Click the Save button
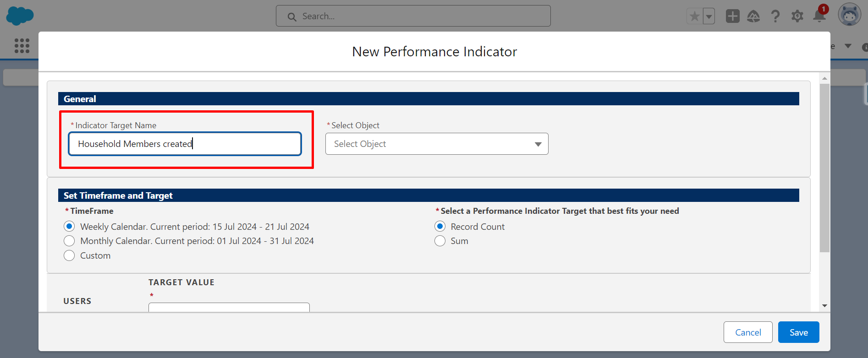Screen dimensions: 868x358 click(x=798, y=332)
